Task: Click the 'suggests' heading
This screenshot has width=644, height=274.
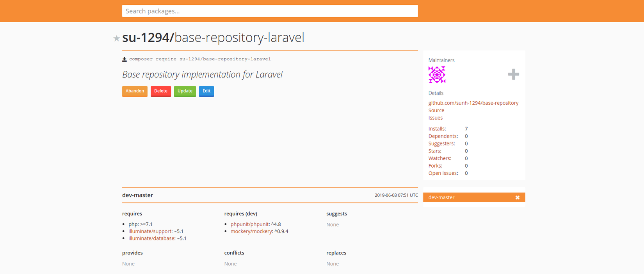Action: click(337, 214)
